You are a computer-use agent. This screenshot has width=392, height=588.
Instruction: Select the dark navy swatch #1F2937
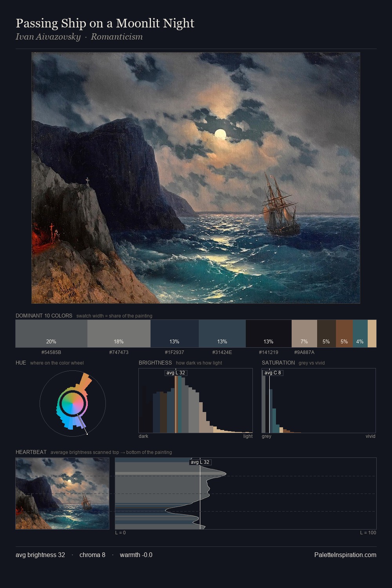[174, 334]
